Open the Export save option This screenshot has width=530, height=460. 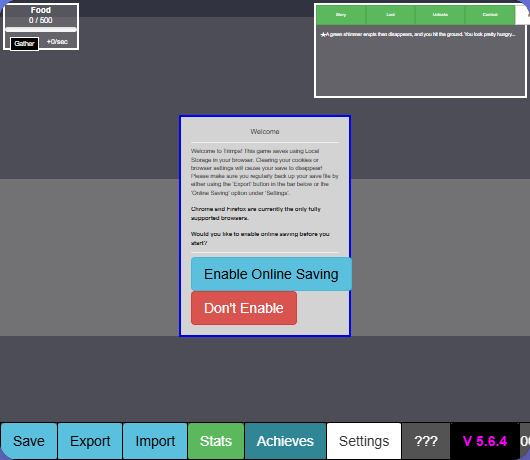pos(90,441)
